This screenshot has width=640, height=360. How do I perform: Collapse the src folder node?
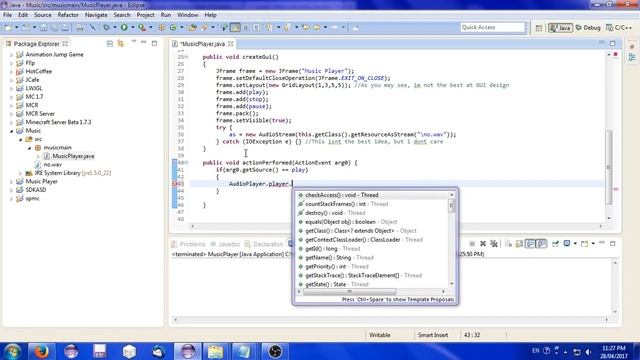[x=20, y=139]
